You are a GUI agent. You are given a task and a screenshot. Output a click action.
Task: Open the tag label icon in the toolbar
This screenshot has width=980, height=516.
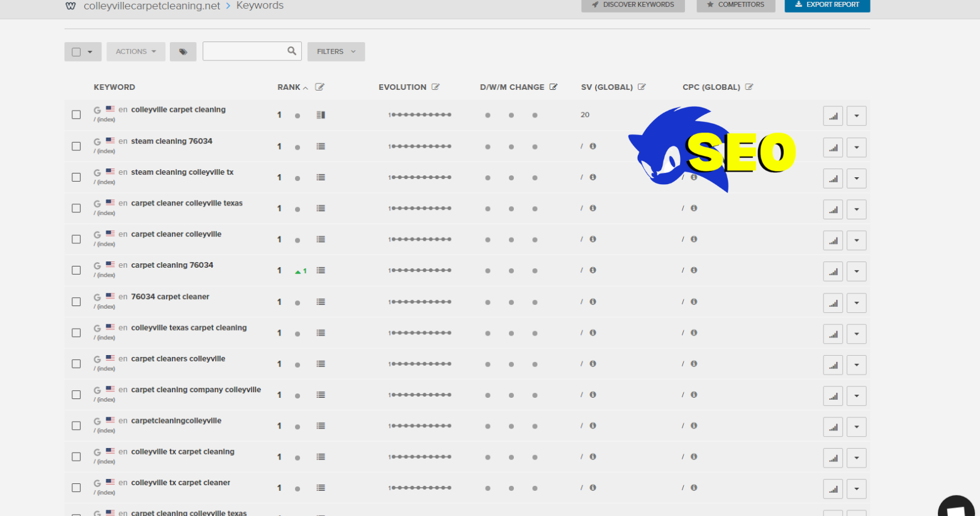click(x=183, y=52)
